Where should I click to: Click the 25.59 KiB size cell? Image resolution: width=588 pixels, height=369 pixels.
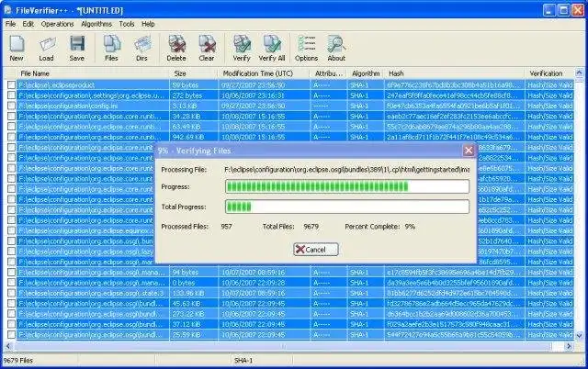(x=194, y=334)
